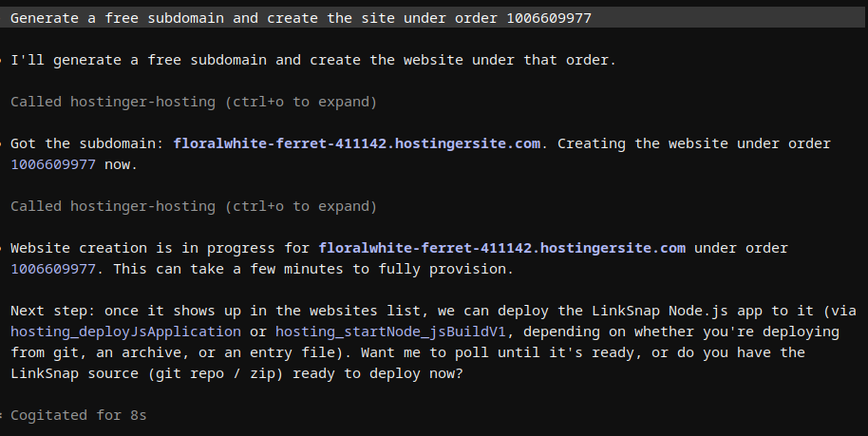Click order number 1006609977 before "This can take"
Image resolution: width=868 pixels, height=436 pixels.
click(53, 269)
